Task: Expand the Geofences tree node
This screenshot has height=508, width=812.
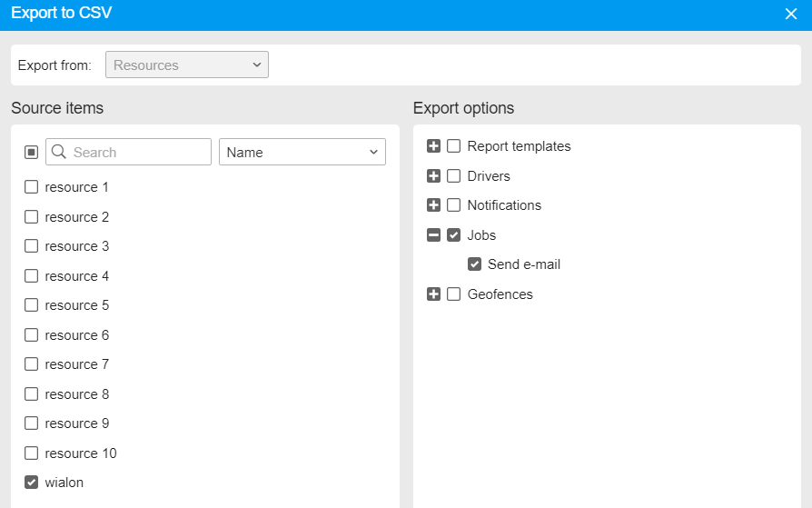Action: click(x=433, y=294)
